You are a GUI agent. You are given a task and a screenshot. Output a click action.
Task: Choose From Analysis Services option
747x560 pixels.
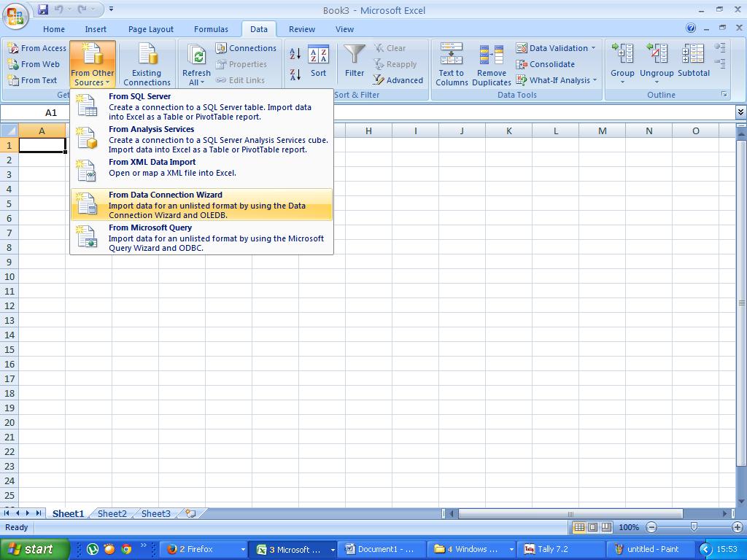[x=201, y=139]
